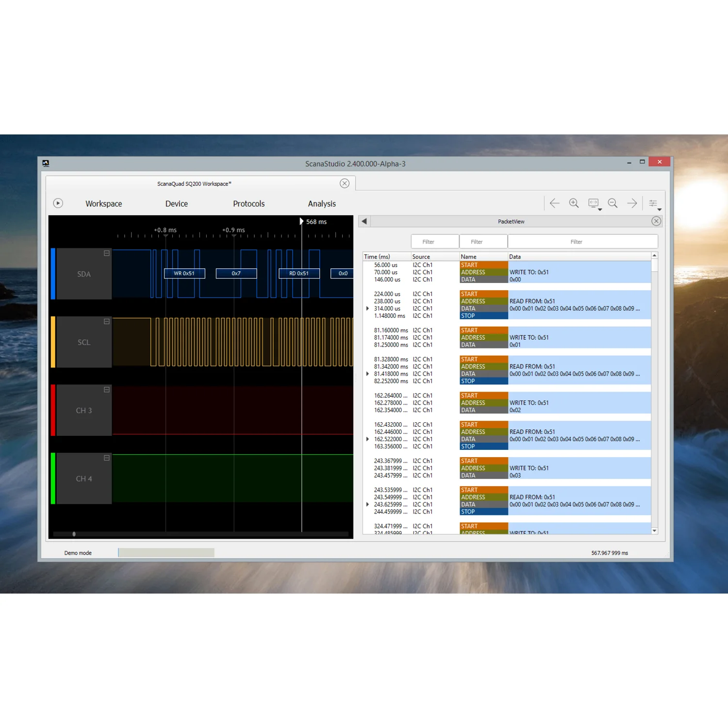Screen dimensions: 728x728
Task: Zoom out of the waveform
Action: tap(612, 203)
